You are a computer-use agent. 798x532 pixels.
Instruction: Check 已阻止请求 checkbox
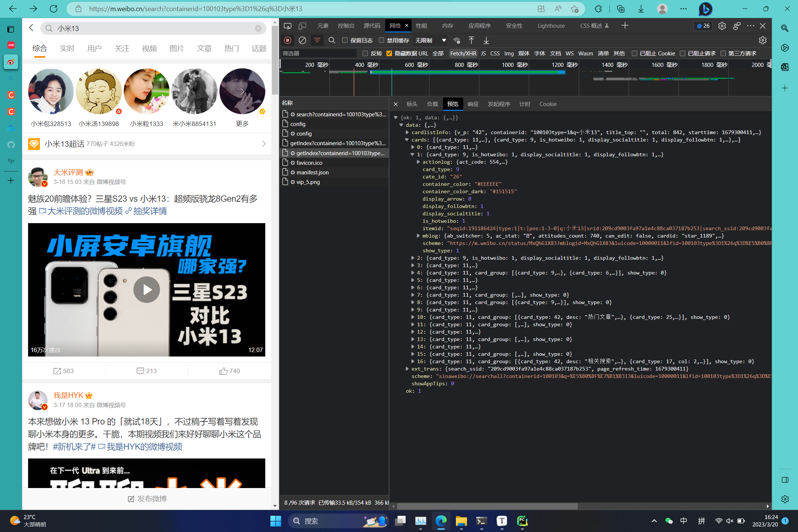click(682, 54)
